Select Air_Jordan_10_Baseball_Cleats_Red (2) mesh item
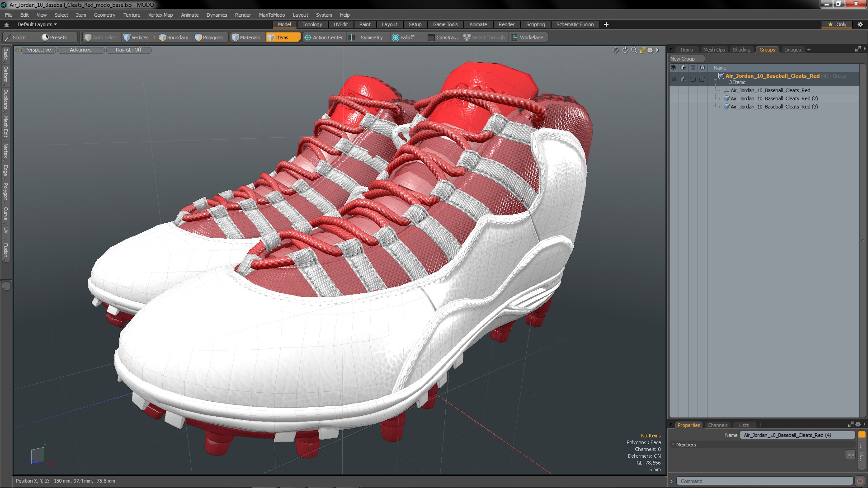868x488 pixels. pyautogui.click(x=774, y=99)
